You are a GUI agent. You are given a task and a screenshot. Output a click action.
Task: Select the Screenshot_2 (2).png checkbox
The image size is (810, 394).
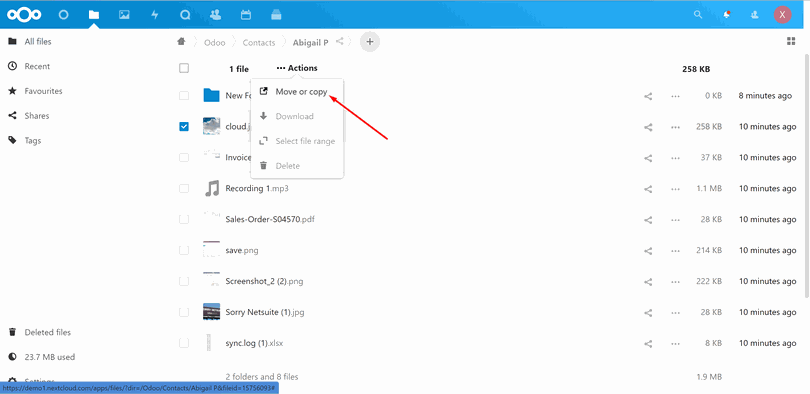[x=184, y=281]
